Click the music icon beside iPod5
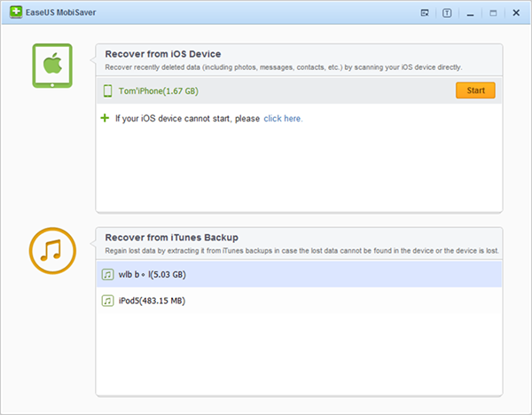 point(107,301)
